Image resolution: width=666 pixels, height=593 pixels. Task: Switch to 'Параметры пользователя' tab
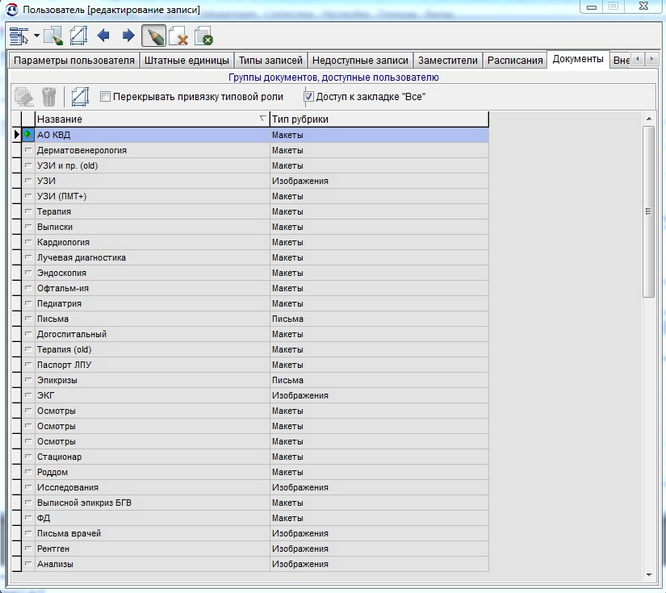click(74, 60)
